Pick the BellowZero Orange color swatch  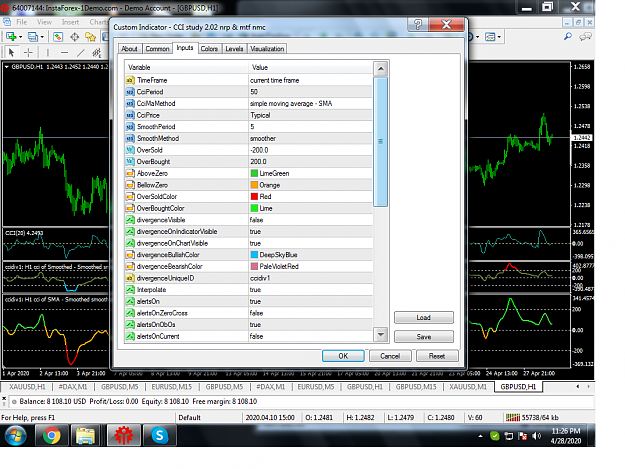(254, 185)
